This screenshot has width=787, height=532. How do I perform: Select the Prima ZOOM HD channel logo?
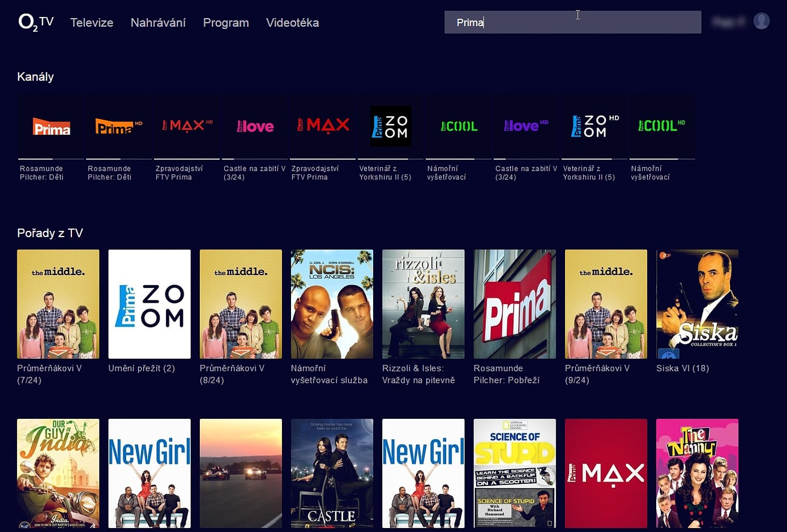point(594,126)
